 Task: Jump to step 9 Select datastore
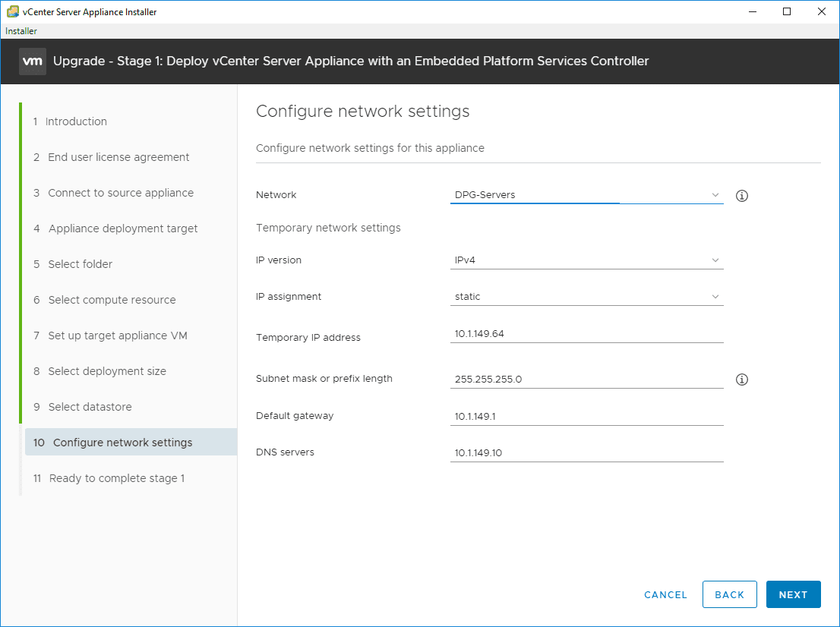click(90, 407)
